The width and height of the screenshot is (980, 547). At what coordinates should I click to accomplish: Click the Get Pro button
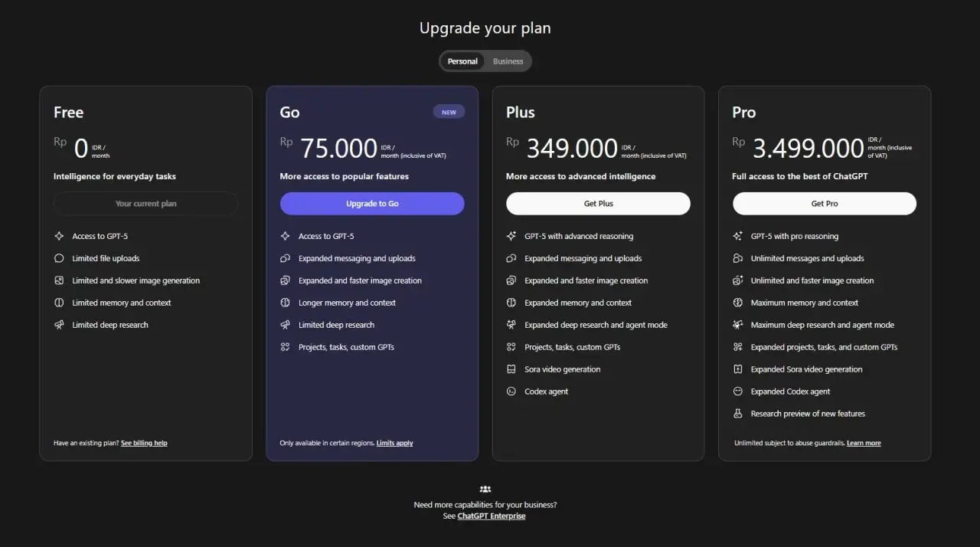[x=825, y=203]
